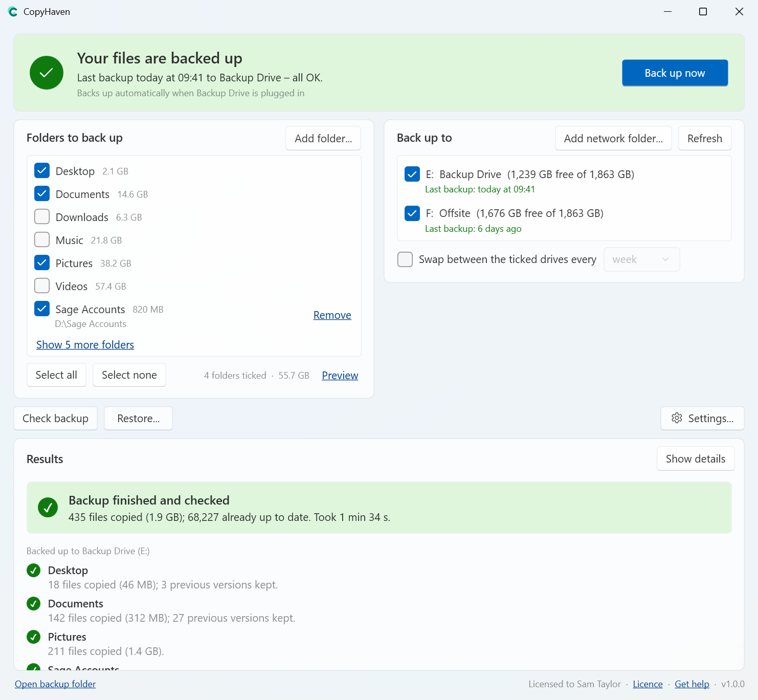Refresh the backup drives list
This screenshot has width=758, height=700.
(705, 138)
